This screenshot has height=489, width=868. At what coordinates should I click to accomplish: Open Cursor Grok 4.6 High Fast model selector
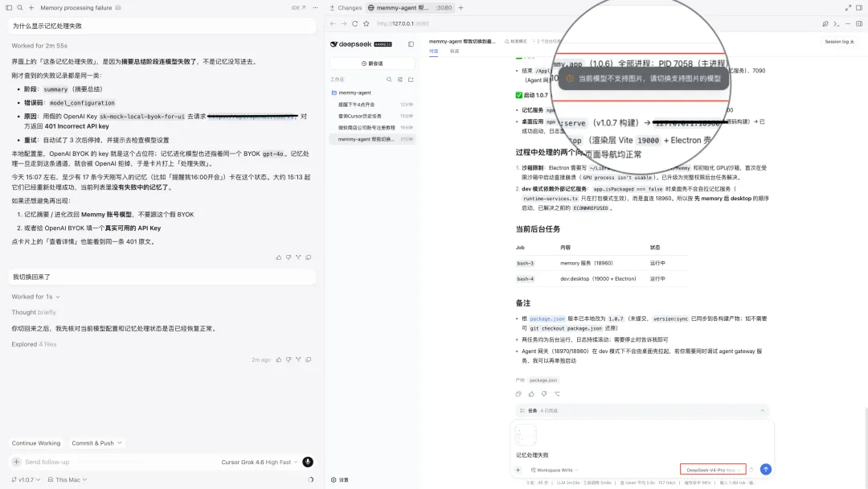tap(259, 462)
